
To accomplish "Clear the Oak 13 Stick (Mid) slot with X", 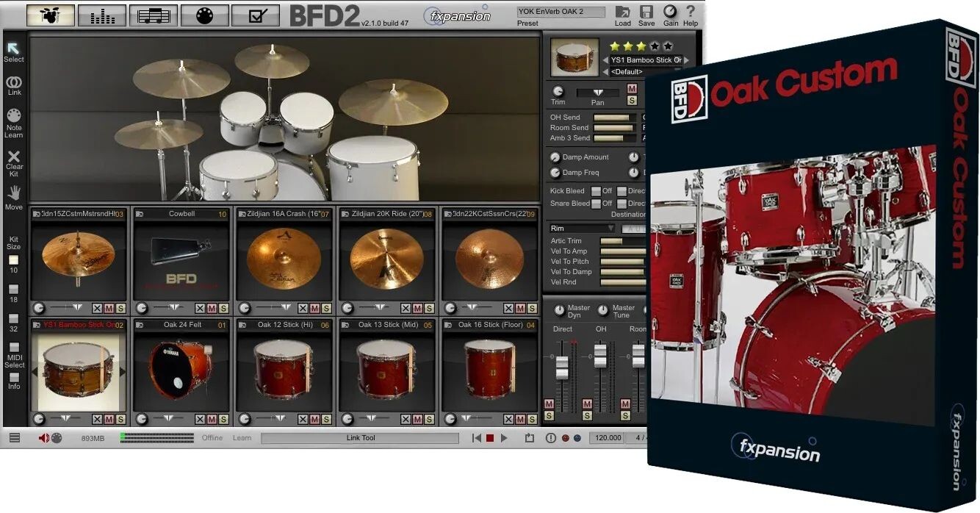I will coord(406,419).
